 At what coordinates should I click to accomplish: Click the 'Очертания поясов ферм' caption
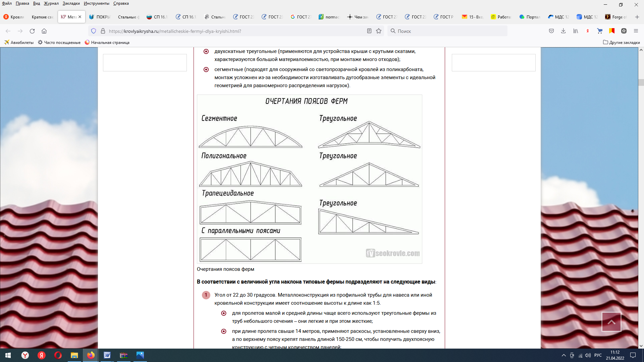pos(225,269)
